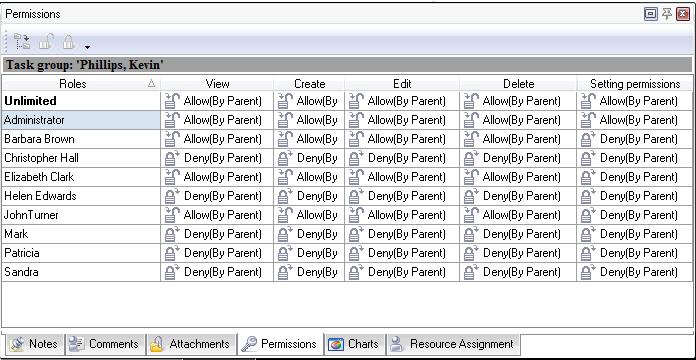Click Sandra's Create deny lock icon
The height and width of the screenshot is (360, 696).
click(285, 272)
